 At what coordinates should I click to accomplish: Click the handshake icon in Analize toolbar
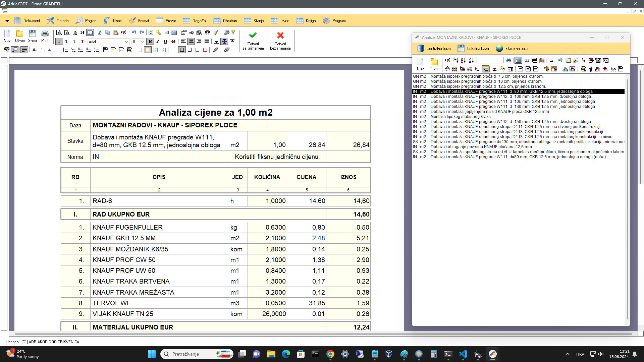tap(613, 69)
